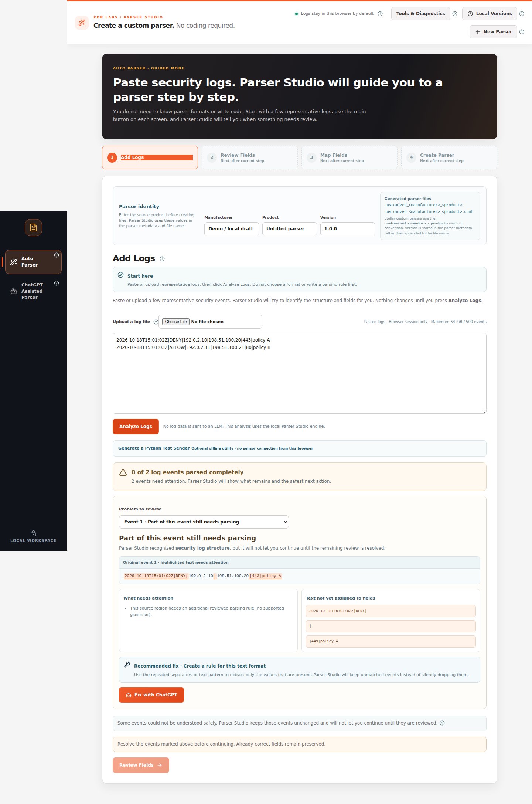Open the Problem to review dropdown
The height and width of the screenshot is (804, 532).
click(x=204, y=522)
